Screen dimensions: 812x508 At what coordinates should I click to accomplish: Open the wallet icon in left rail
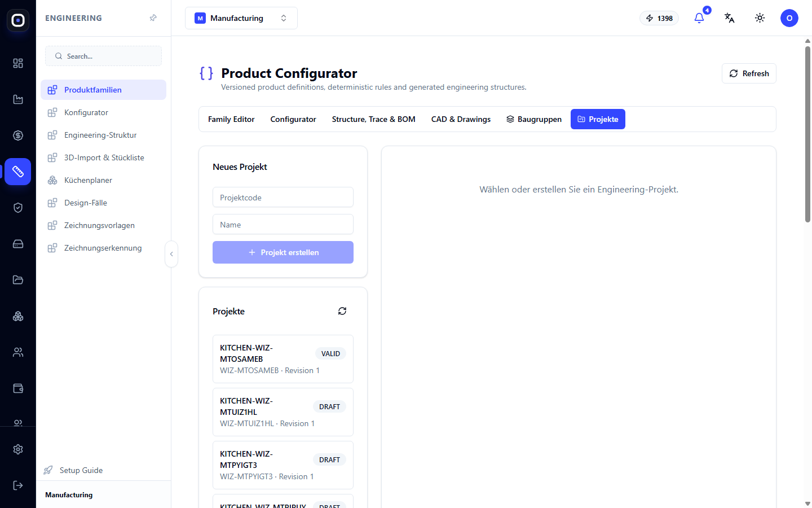(18, 388)
